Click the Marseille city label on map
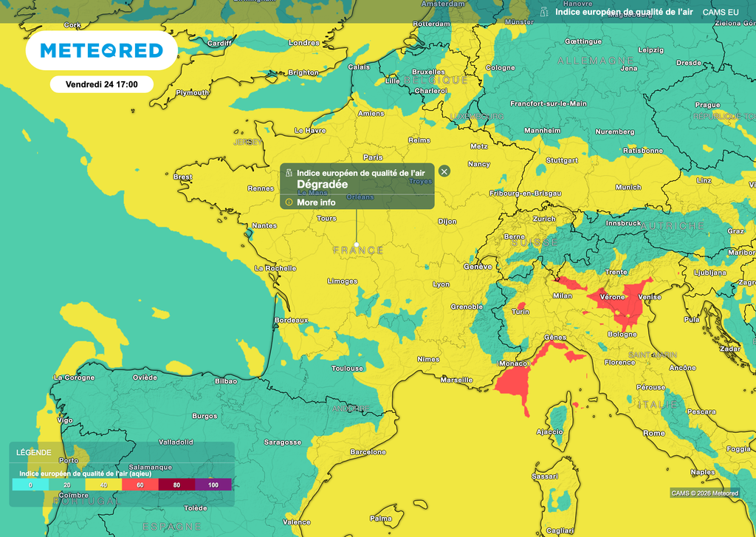Image resolution: width=756 pixels, height=537 pixels. (x=456, y=380)
